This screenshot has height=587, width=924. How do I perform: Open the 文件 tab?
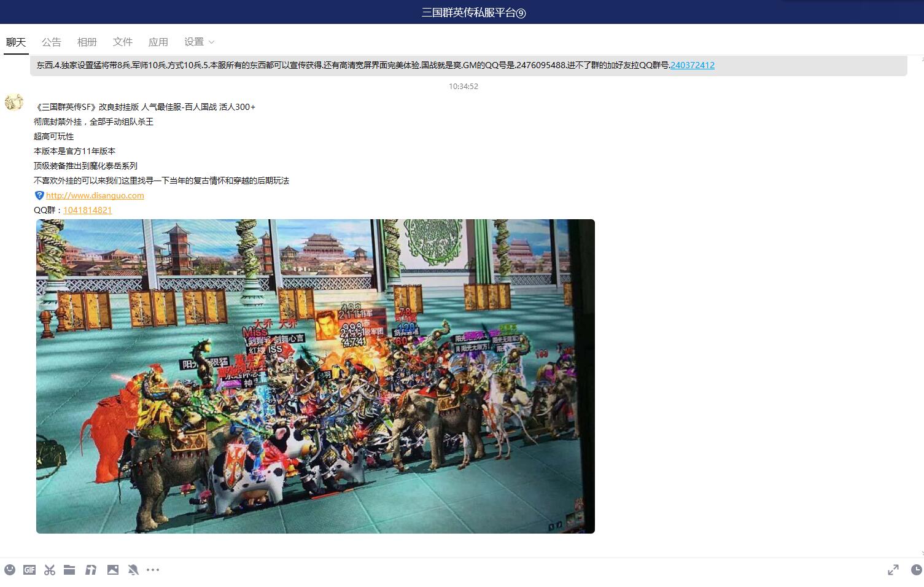[x=123, y=42]
